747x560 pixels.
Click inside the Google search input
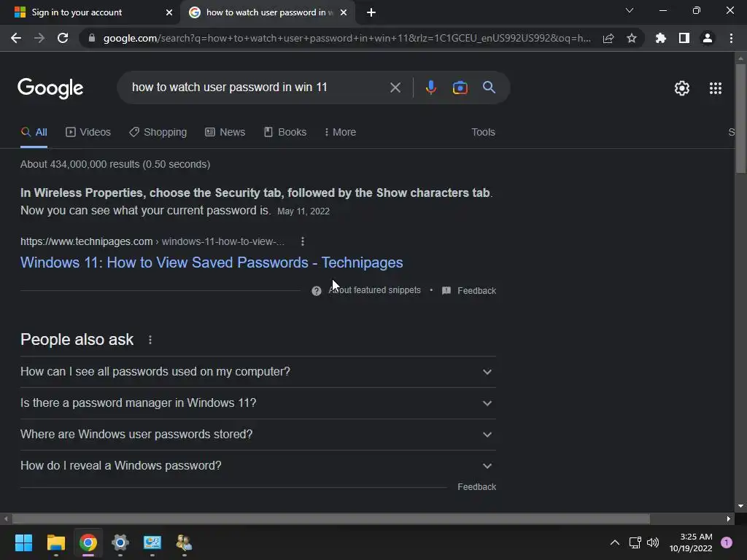(x=258, y=87)
